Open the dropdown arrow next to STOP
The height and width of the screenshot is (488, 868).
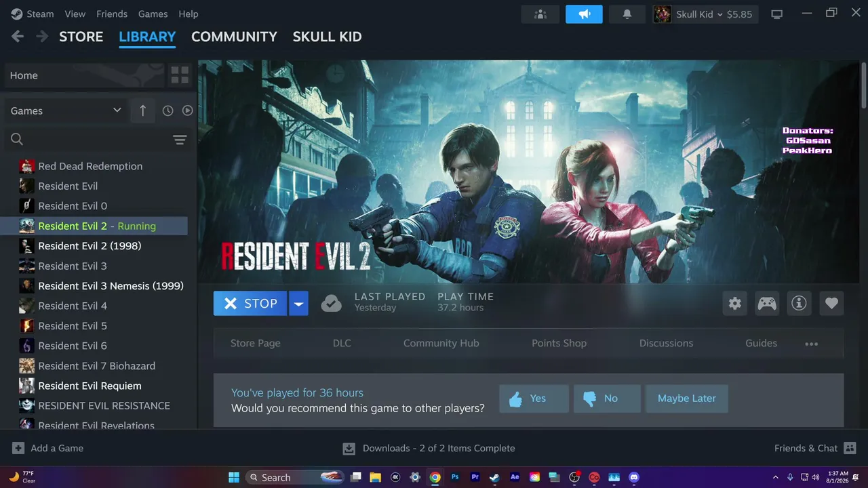(298, 303)
